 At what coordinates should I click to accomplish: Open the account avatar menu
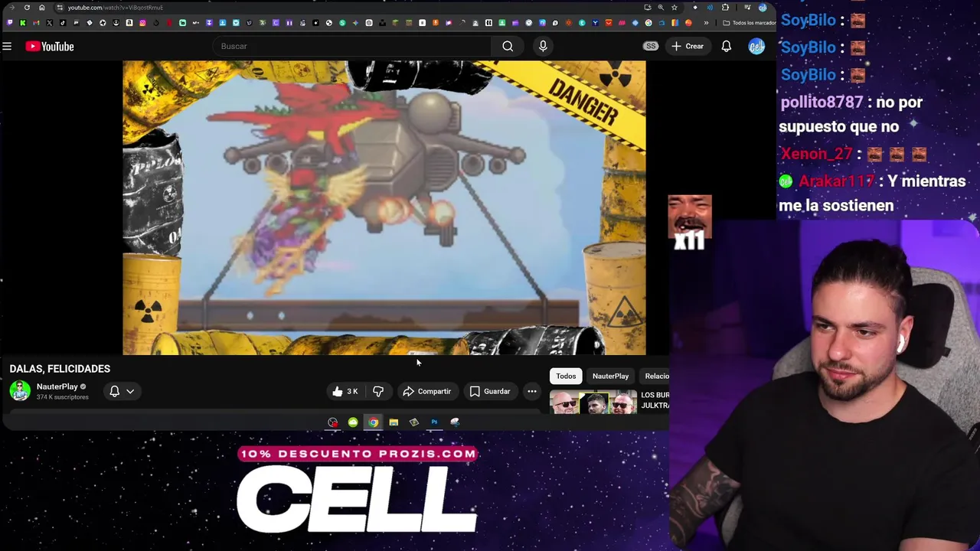(756, 47)
